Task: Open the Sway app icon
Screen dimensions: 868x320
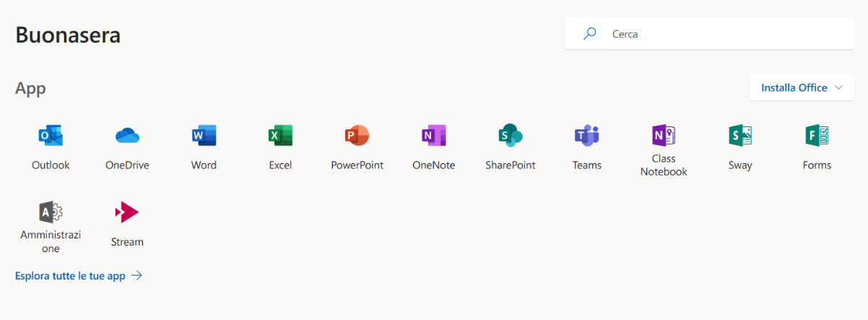Action: pos(740,135)
